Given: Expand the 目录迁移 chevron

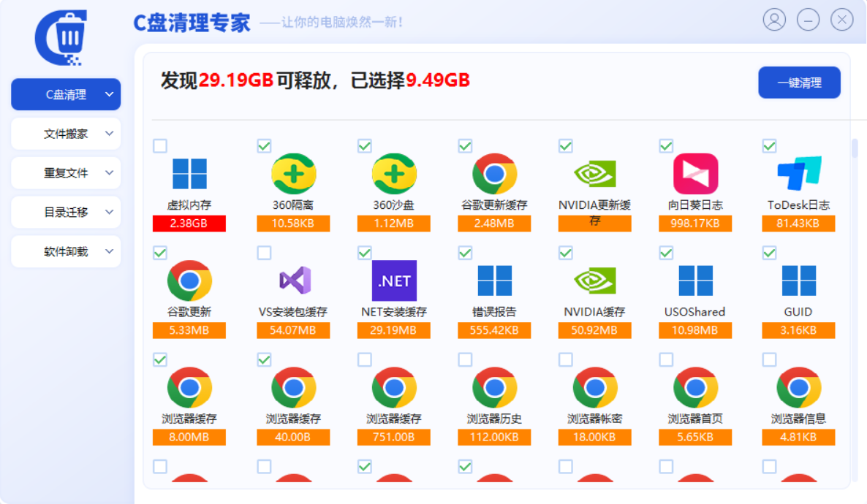Looking at the screenshot, I should pyautogui.click(x=110, y=213).
